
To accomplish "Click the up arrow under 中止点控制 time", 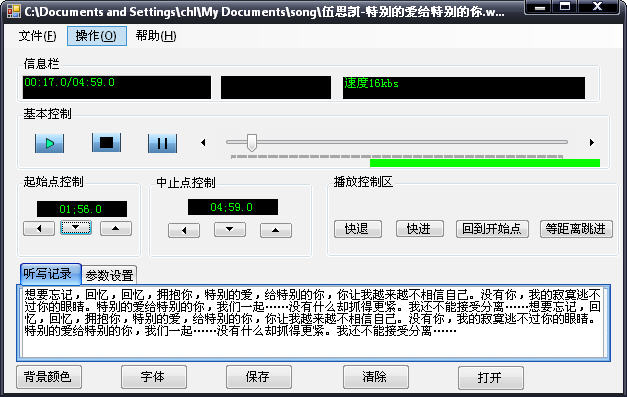I will 276,230.
